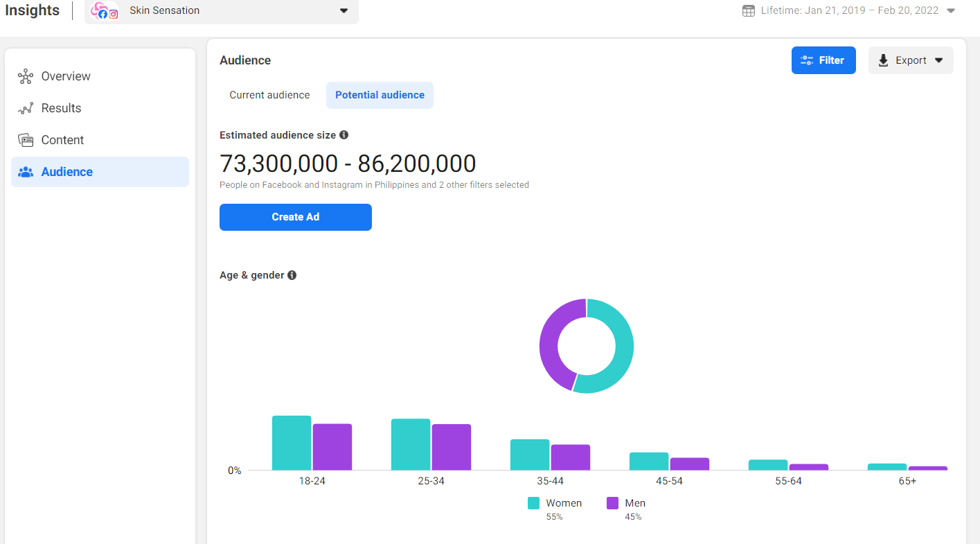Click the Overview network icon in sidebar
980x544 pixels.
[26, 76]
